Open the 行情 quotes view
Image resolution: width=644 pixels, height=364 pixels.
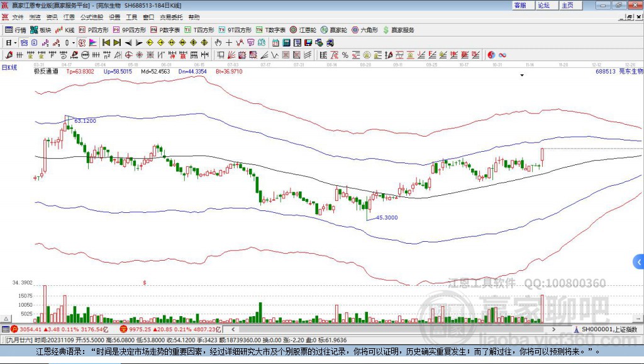(x=15, y=30)
